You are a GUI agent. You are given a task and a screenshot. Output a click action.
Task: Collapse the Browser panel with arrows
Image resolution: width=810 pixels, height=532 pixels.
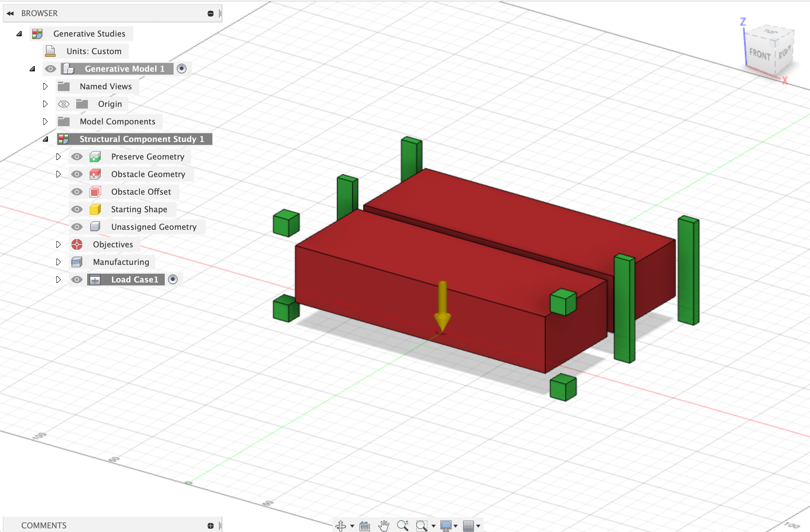coord(10,13)
